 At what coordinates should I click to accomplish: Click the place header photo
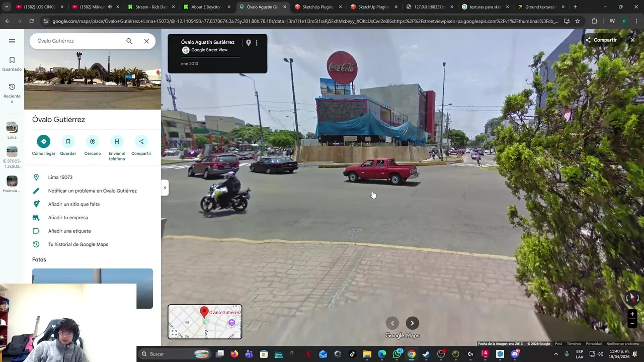[93, 79]
